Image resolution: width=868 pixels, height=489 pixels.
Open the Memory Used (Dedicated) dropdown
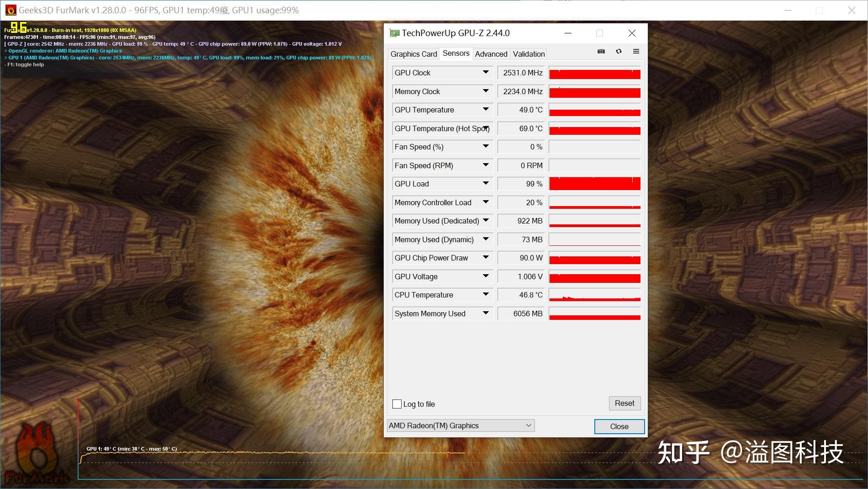tap(486, 220)
